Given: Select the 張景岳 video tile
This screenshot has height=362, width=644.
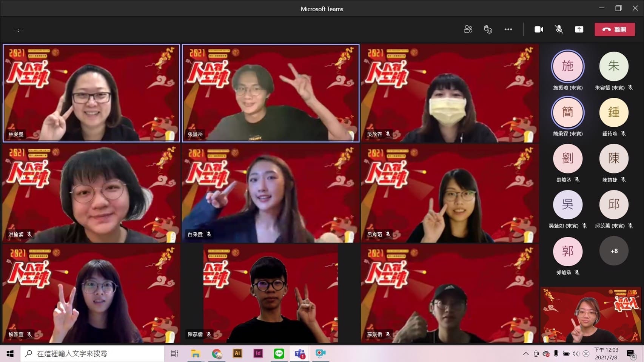Looking at the screenshot, I should pos(271,93).
